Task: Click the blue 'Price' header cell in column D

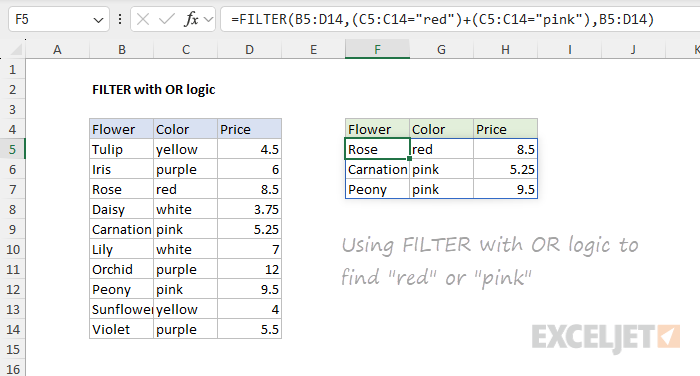Action: click(250, 129)
